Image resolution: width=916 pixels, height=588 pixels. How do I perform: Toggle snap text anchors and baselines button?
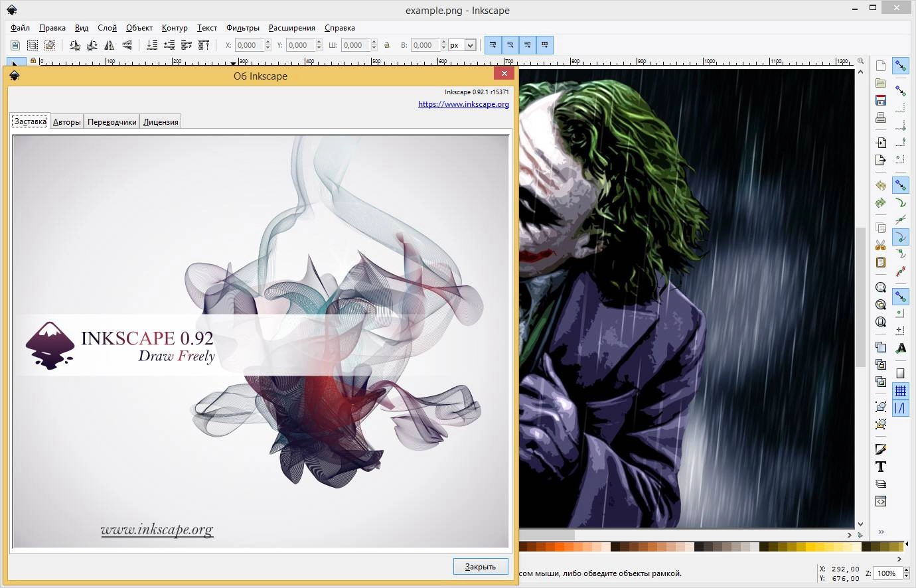click(x=901, y=348)
